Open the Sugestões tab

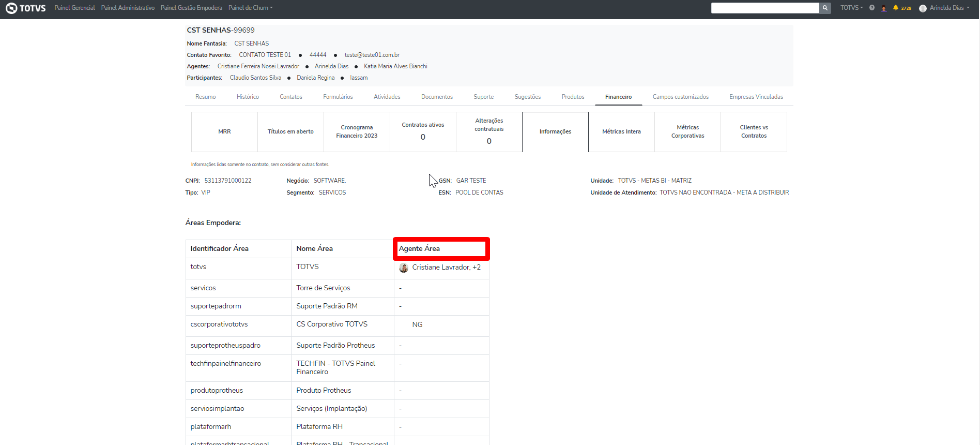(x=528, y=97)
